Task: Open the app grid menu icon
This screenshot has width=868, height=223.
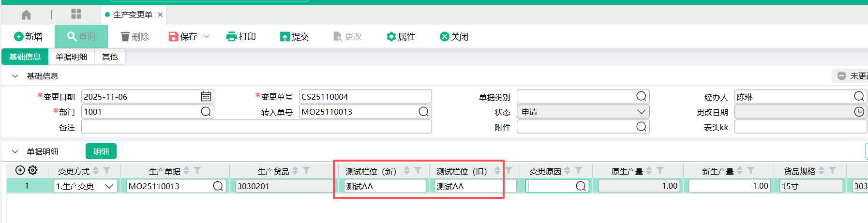Action: pyautogui.click(x=76, y=14)
